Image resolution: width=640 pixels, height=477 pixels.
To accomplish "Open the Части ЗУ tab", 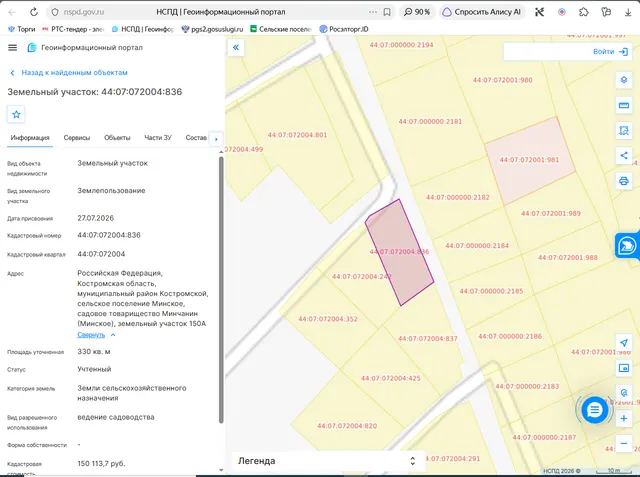I will click(x=158, y=138).
